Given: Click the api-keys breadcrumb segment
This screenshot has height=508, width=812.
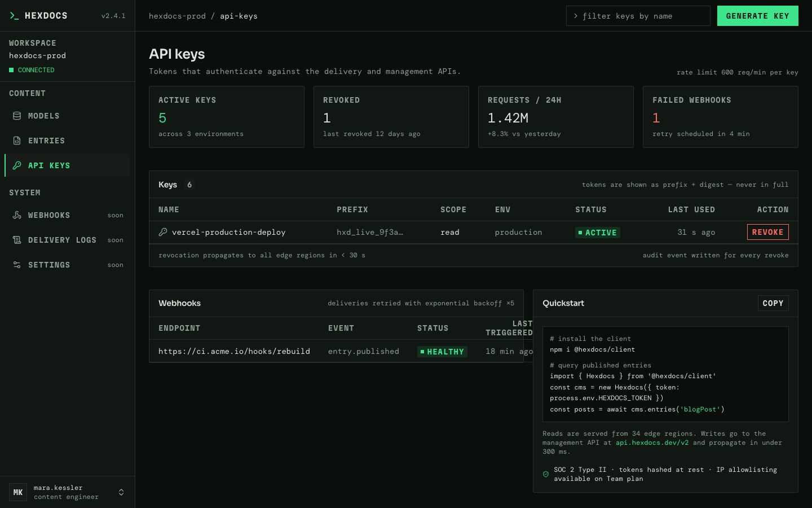Looking at the screenshot, I should (x=239, y=16).
